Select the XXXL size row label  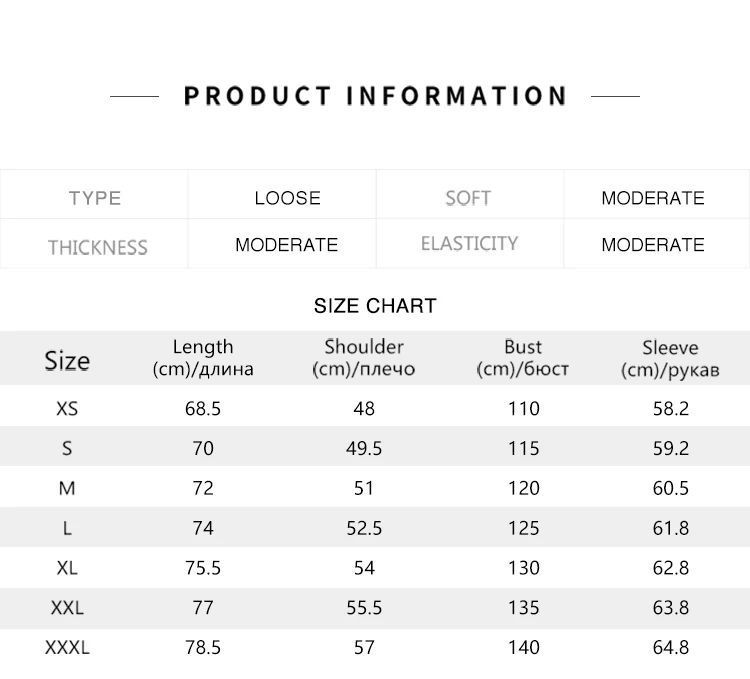pos(67,647)
